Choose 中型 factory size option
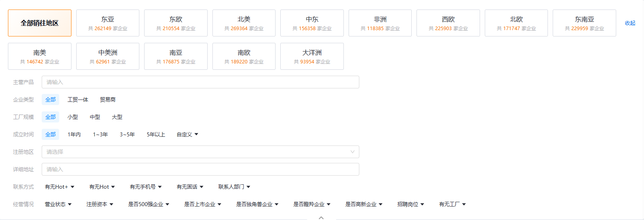The width and height of the screenshot is (644, 220). point(95,117)
